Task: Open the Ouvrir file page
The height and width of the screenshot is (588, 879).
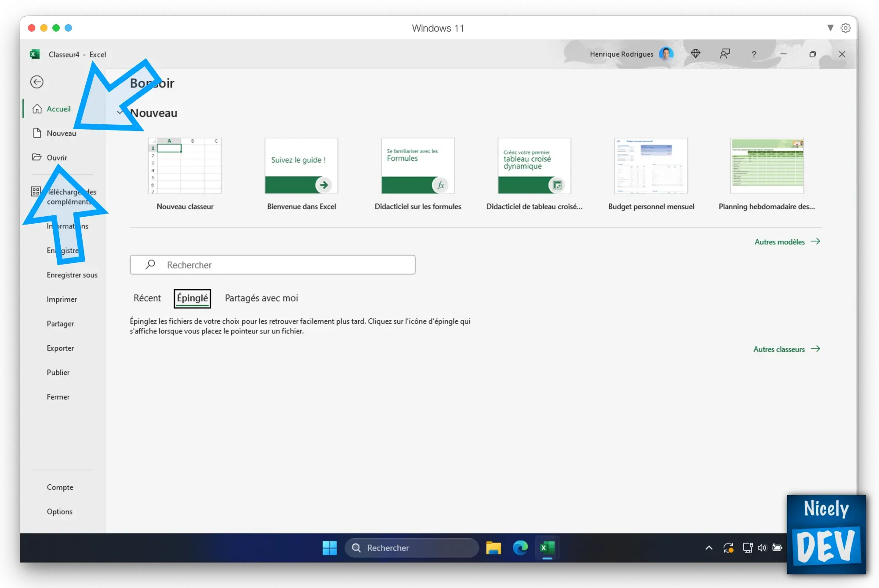Action: click(x=57, y=157)
